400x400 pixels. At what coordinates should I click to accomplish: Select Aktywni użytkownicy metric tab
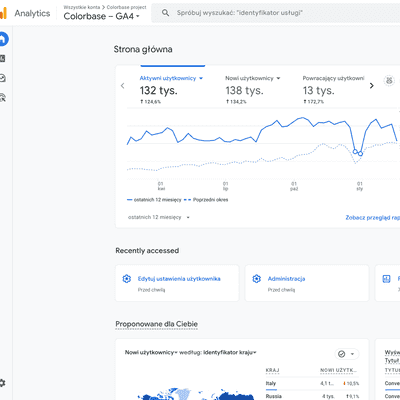(171, 90)
